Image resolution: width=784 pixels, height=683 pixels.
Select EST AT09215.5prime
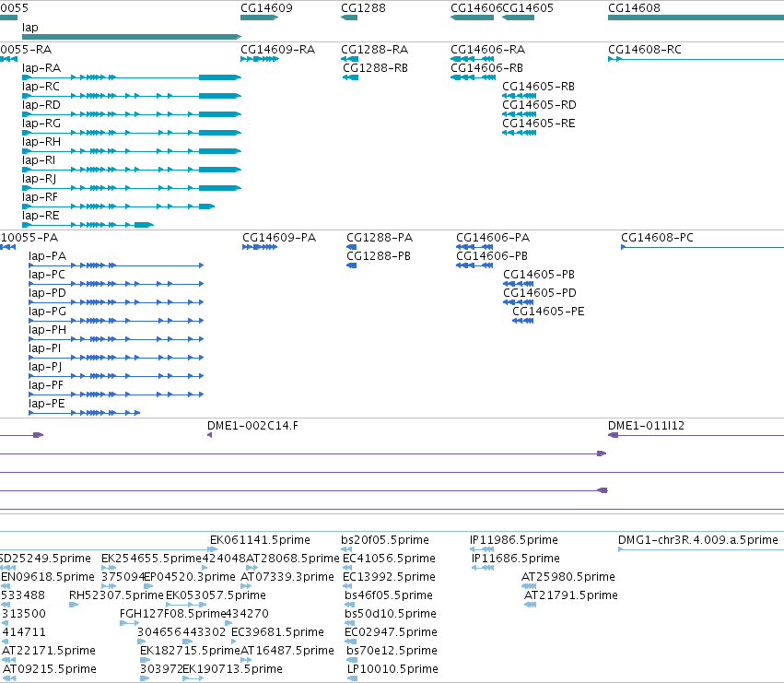[x=50, y=669]
